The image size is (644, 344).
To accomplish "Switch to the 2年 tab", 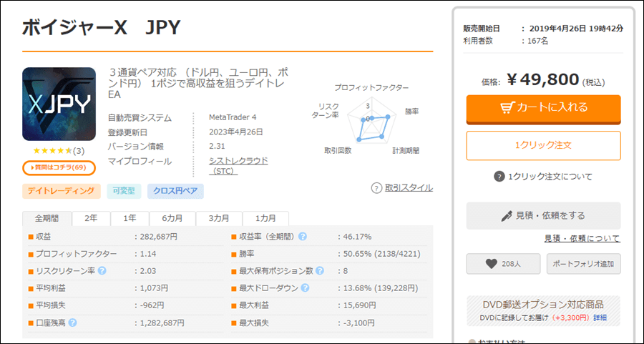I will pyautogui.click(x=91, y=218).
